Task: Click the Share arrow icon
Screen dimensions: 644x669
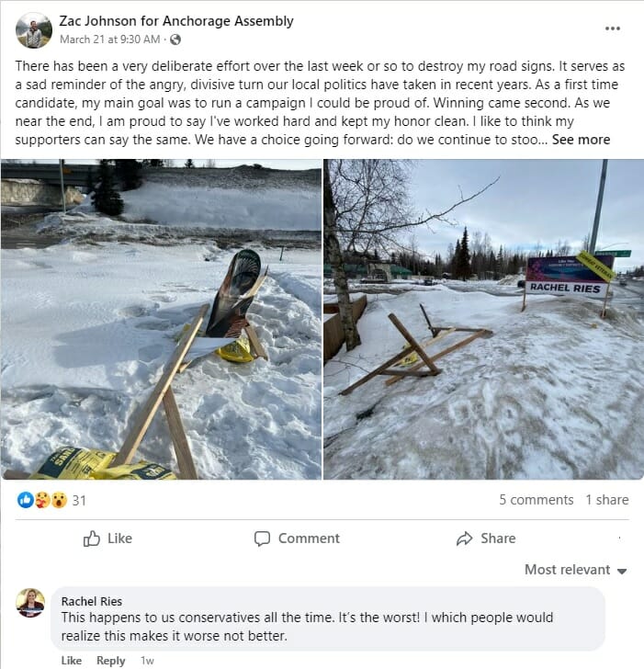Action: [464, 539]
